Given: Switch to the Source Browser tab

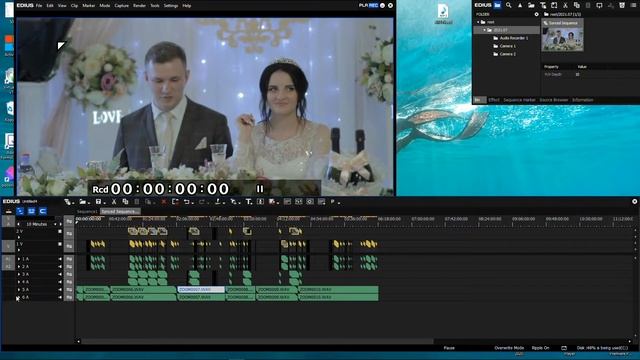Looking at the screenshot, I should pyautogui.click(x=554, y=100).
